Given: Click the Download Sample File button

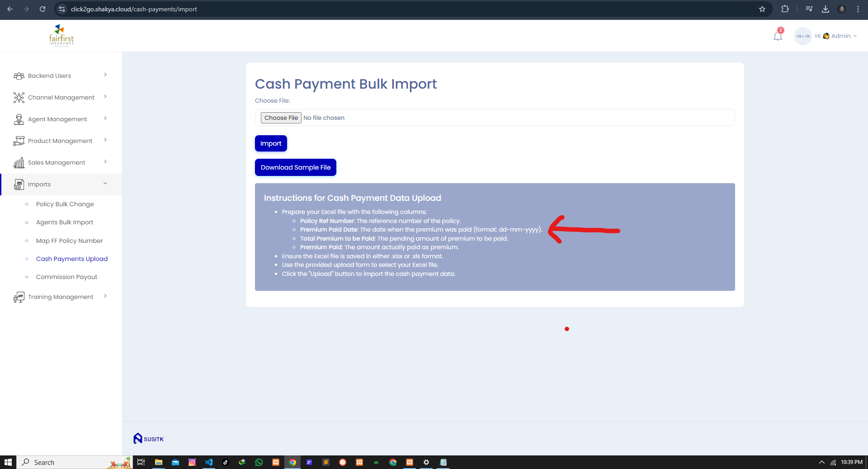Looking at the screenshot, I should pos(295,167).
